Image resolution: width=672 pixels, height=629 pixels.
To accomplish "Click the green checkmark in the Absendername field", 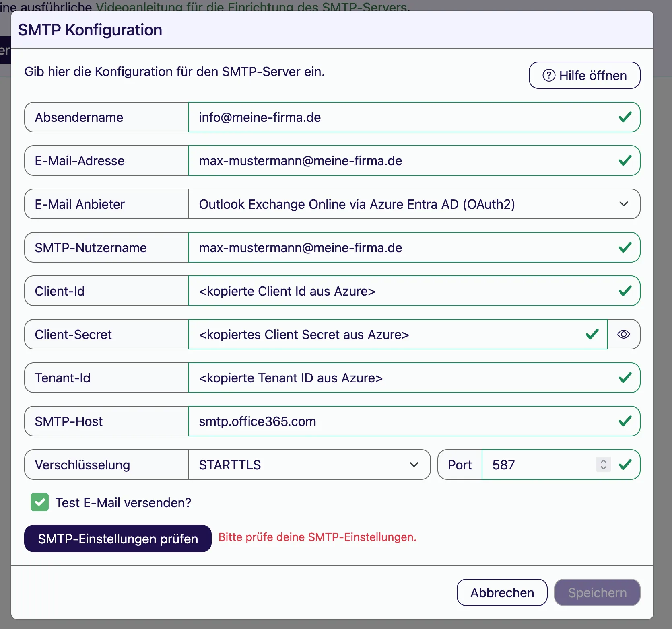I will 625,117.
